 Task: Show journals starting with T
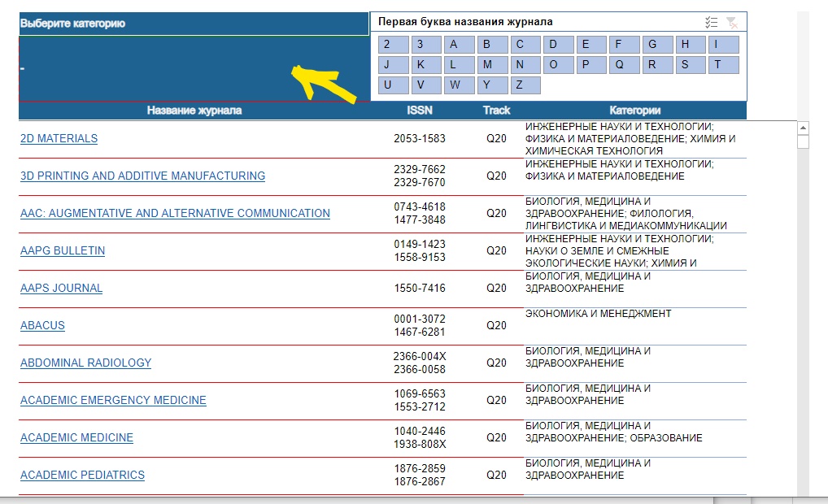coord(723,65)
